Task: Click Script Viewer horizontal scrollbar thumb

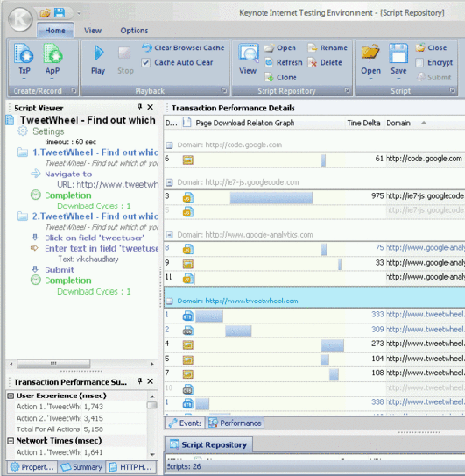Action: pyautogui.click(x=53, y=364)
